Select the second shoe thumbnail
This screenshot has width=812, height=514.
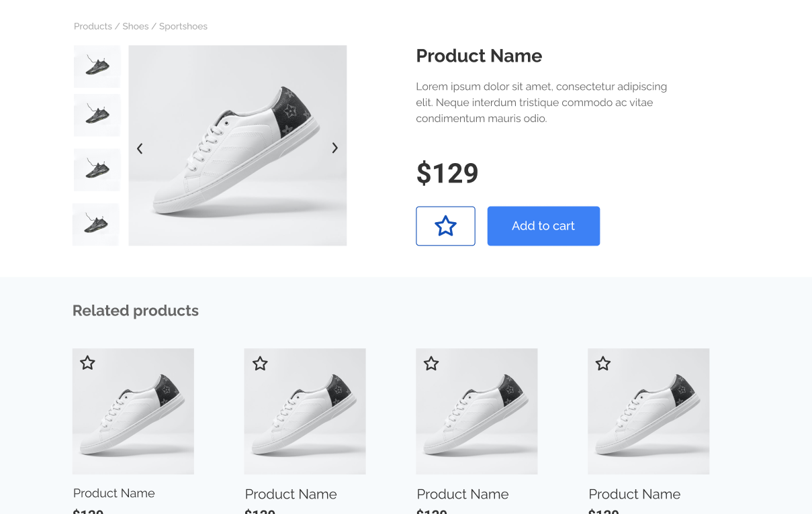(x=97, y=115)
